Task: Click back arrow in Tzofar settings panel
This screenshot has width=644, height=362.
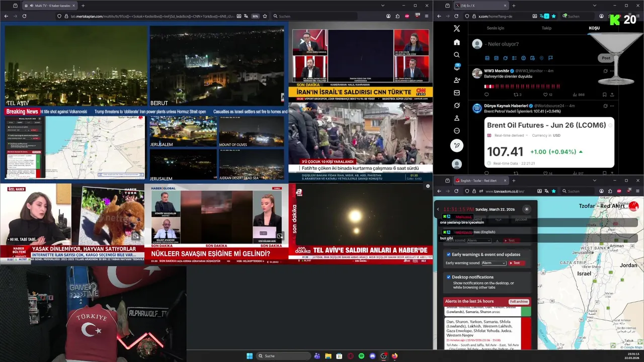Action: pos(438,209)
